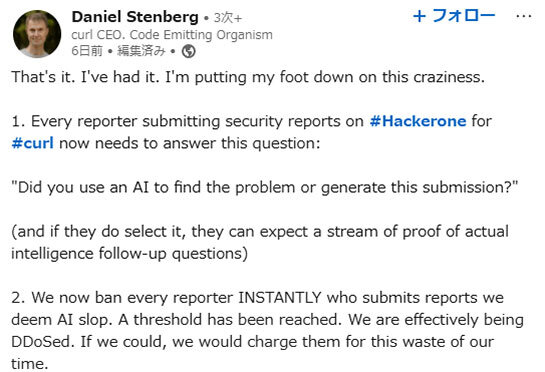The width and height of the screenshot is (545, 372).
Task: Click the paragraph starting '1. Every reporter'
Action: point(252,132)
